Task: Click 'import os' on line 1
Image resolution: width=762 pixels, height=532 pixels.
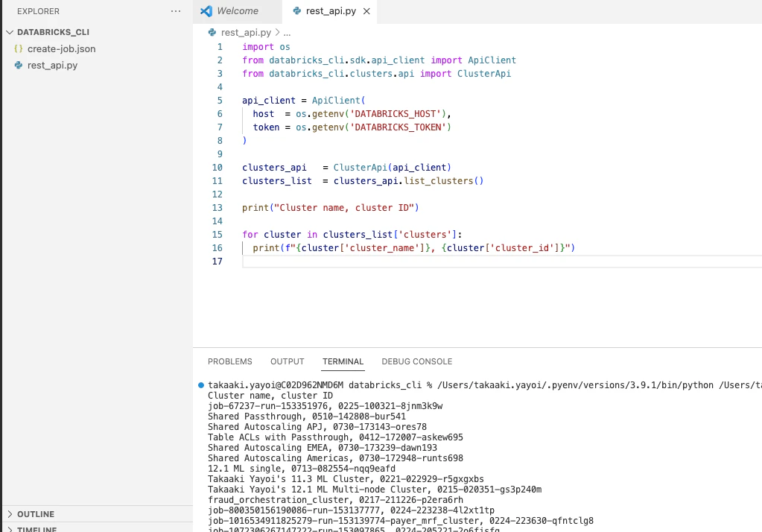Action: pyautogui.click(x=267, y=47)
